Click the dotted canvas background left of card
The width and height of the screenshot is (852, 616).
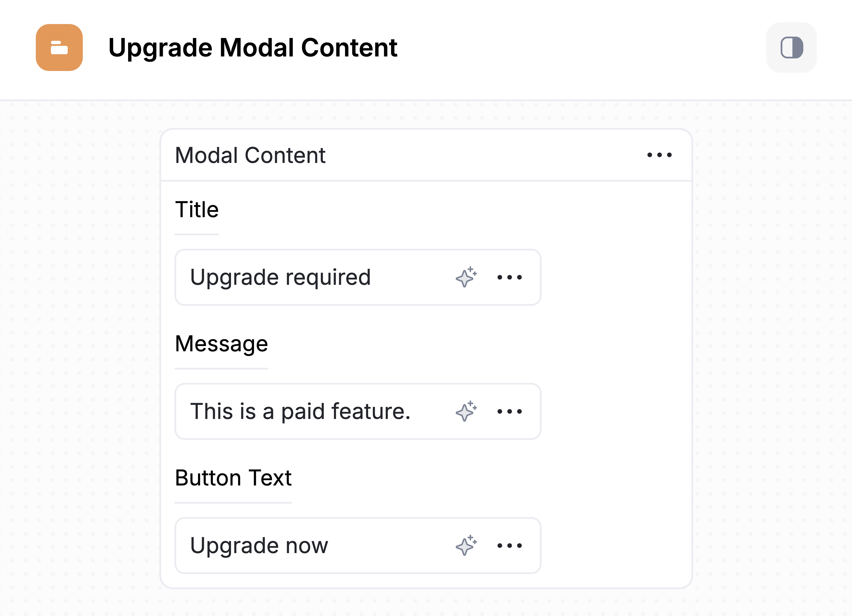[x=79, y=338]
